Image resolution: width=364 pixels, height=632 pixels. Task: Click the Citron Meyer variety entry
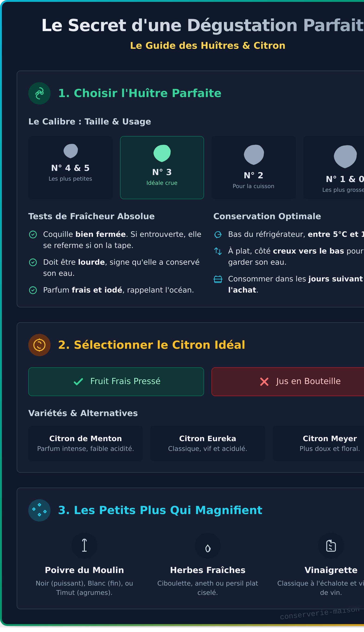pyautogui.click(x=329, y=443)
